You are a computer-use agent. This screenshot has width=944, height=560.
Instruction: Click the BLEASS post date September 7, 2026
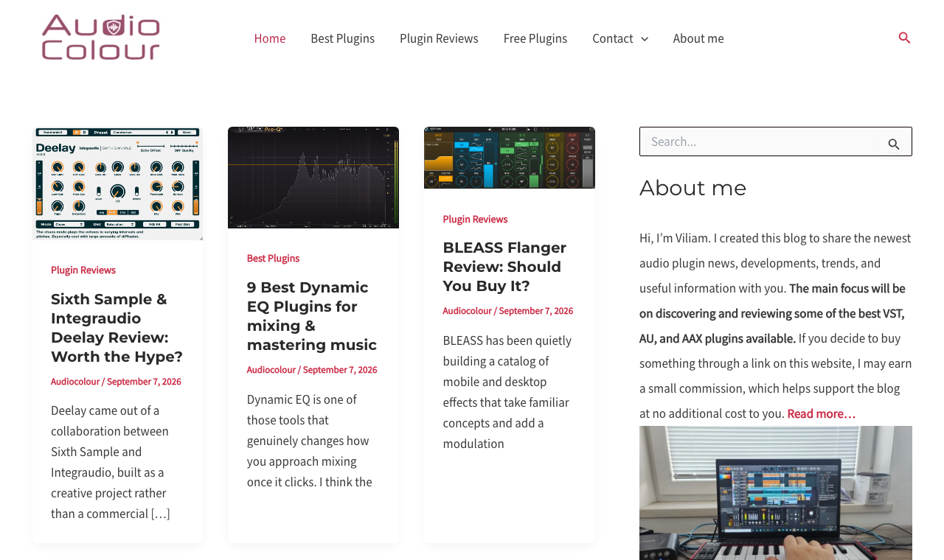pos(536,310)
